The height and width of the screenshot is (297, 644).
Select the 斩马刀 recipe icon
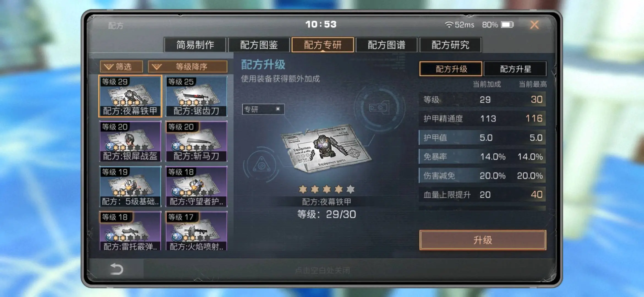[196, 141]
